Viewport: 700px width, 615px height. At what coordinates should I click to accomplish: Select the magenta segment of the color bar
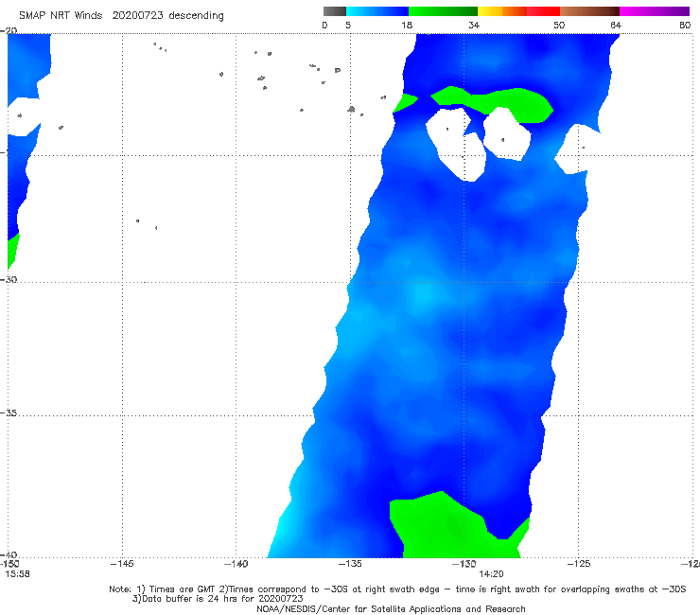click(655, 11)
